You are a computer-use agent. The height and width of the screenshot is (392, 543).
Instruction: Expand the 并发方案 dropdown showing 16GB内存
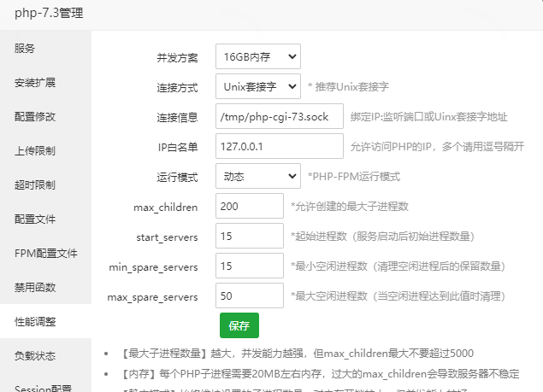click(x=258, y=56)
